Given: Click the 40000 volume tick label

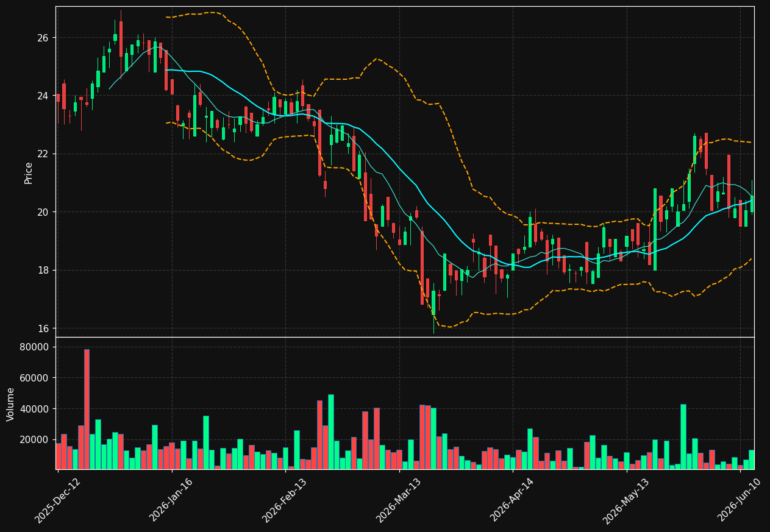Looking at the screenshot, I should tap(35, 409).
